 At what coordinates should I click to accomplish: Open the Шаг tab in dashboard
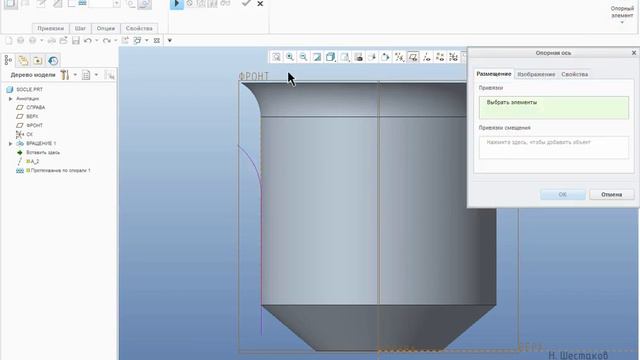tap(80, 28)
